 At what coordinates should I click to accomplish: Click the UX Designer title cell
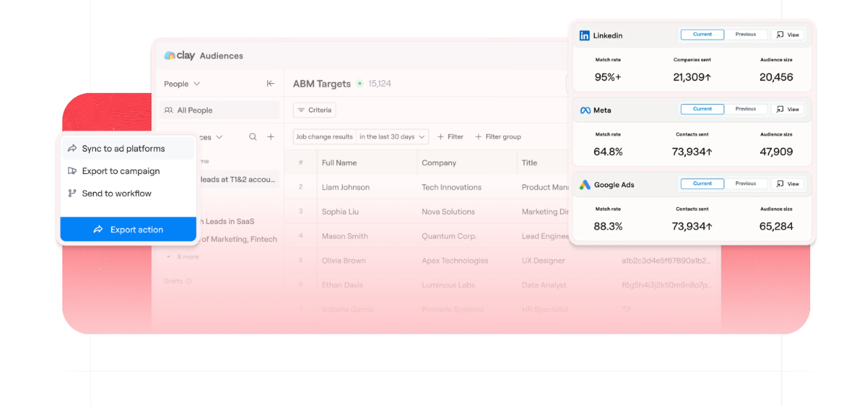point(543,260)
